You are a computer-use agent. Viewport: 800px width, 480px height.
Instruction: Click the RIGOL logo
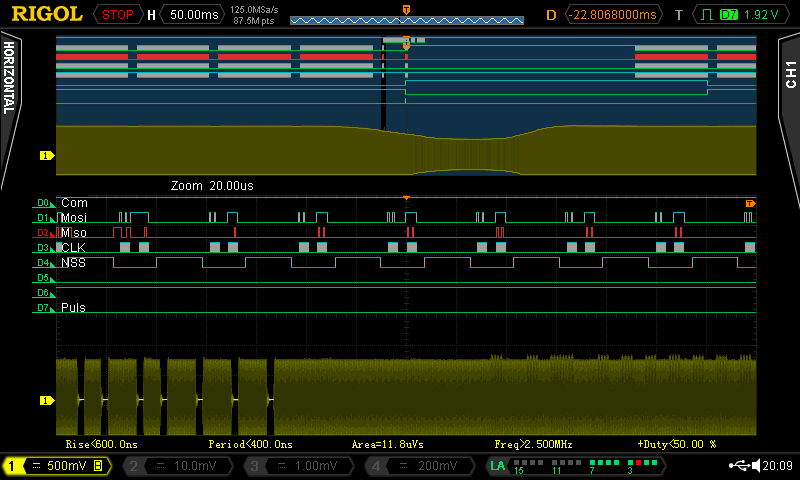pos(47,14)
